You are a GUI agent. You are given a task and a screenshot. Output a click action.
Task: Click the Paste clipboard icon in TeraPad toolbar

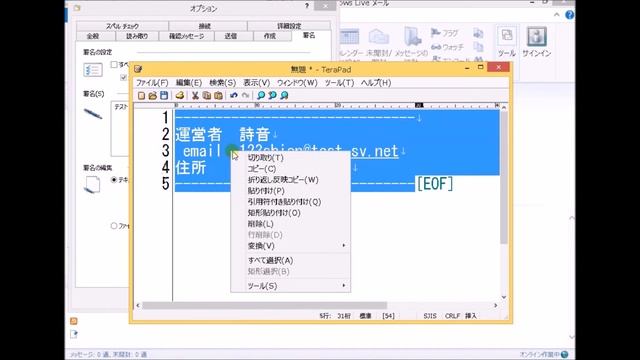(218, 96)
